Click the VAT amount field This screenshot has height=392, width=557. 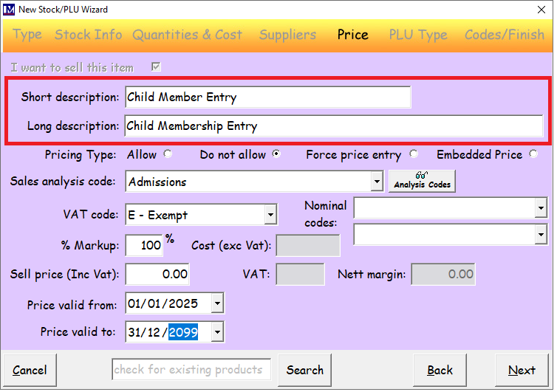coord(300,274)
